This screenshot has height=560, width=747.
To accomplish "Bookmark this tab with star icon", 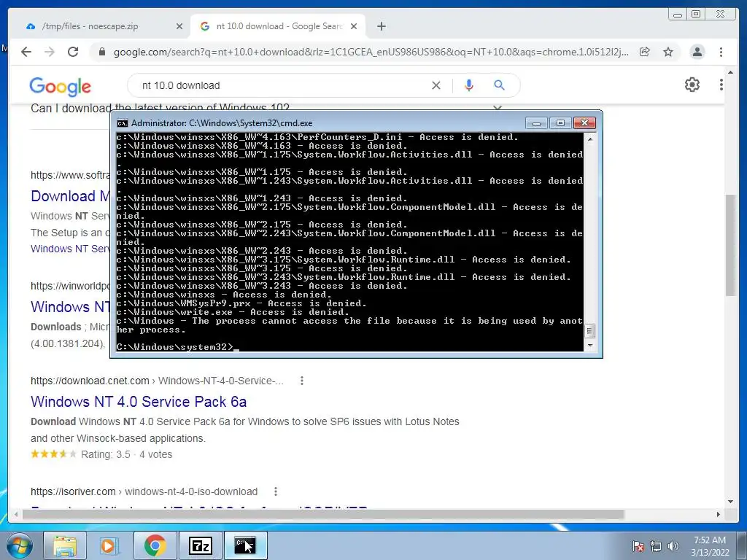I will (668, 52).
